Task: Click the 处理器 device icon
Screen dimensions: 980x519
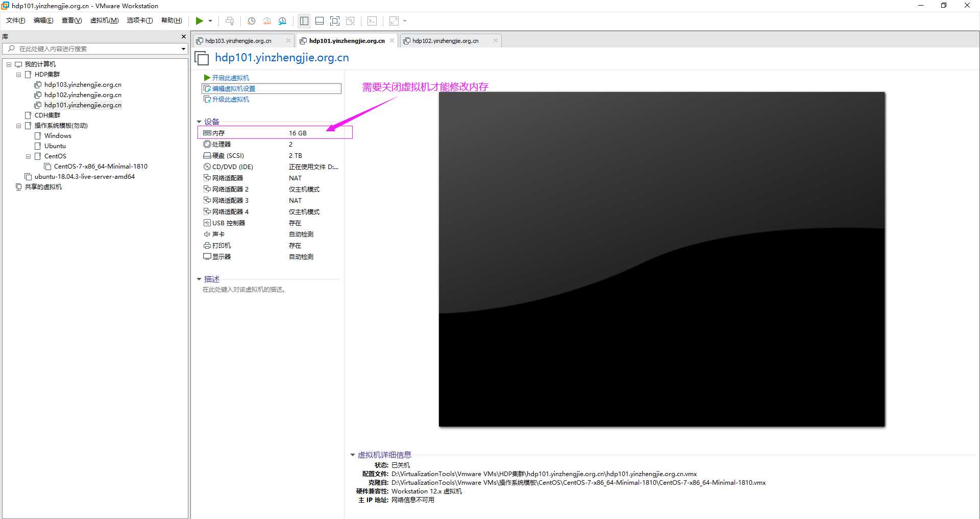Action: 207,144
